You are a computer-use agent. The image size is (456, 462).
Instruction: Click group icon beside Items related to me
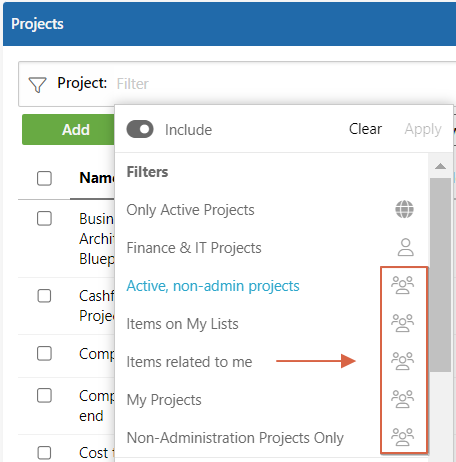403,361
